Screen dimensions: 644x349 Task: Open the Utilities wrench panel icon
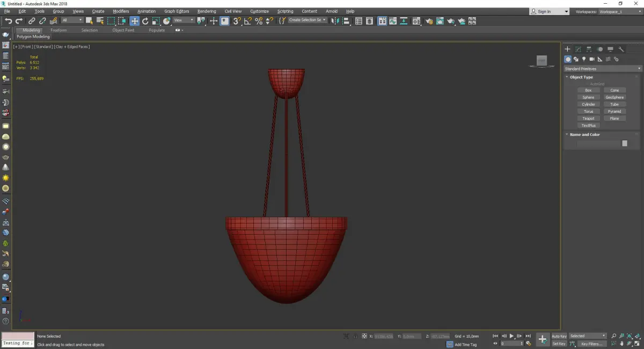click(x=621, y=49)
